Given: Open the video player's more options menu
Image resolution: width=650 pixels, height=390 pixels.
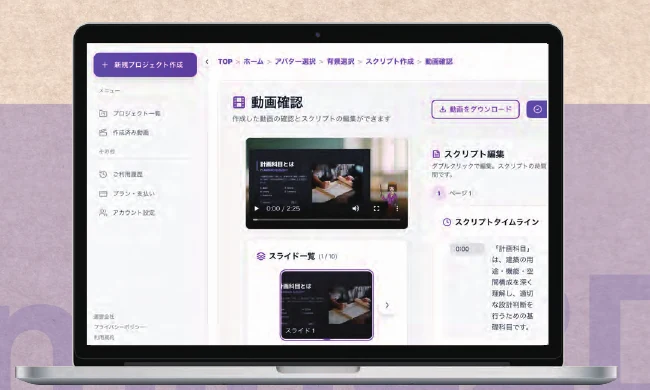Looking at the screenshot, I should [397, 208].
